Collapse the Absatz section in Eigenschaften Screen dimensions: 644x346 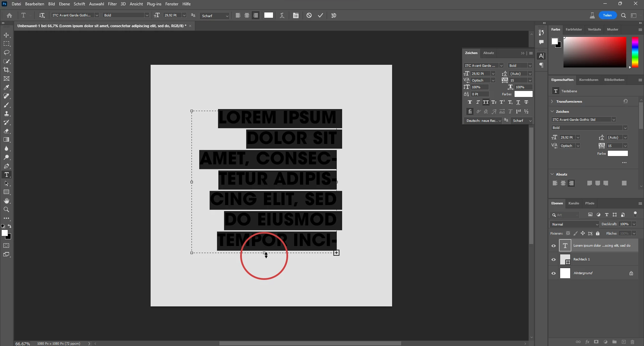(552, 174)
